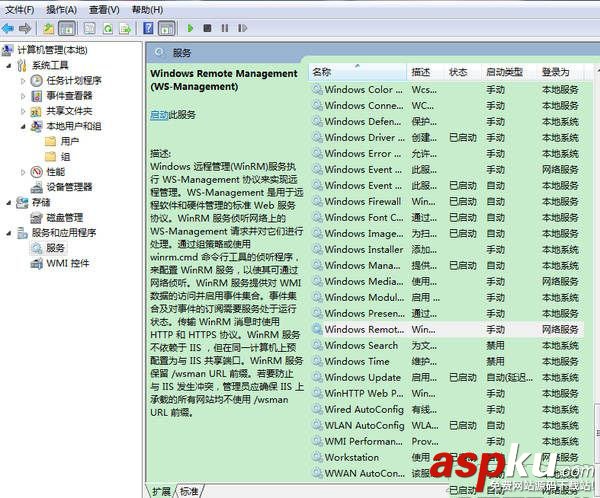Open the Help question mark icon

[148, 28]
